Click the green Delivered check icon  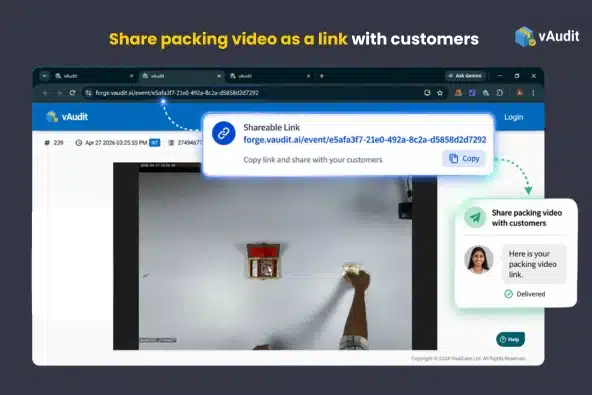(509, 294)
